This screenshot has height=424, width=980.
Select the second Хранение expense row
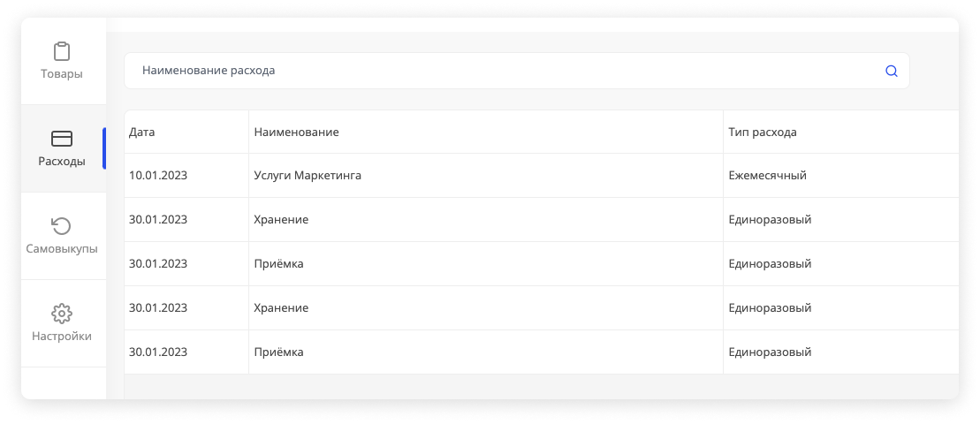coord(541,308)
